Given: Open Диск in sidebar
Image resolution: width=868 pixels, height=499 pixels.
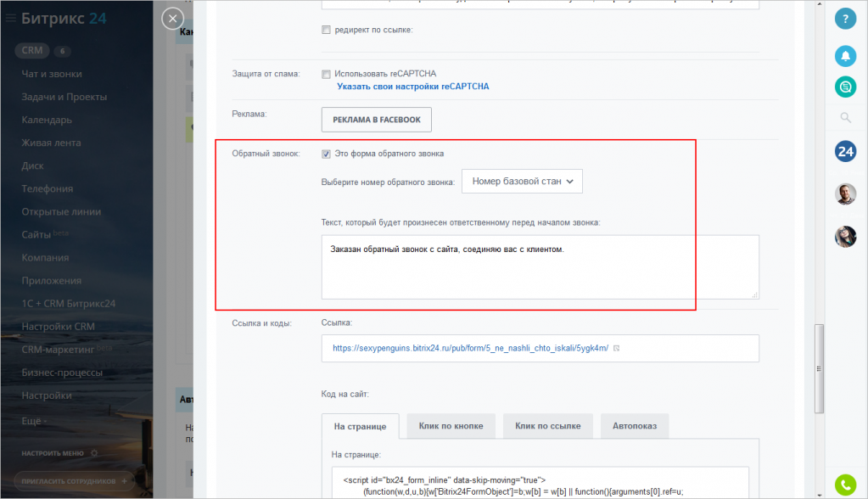Looking at the screenshot, I should 32,165.
